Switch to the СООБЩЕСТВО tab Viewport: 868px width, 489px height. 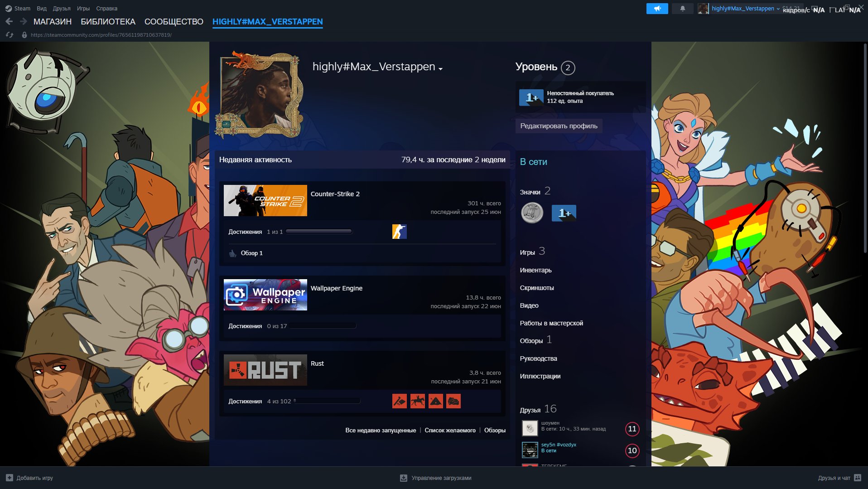coord(174,21)
